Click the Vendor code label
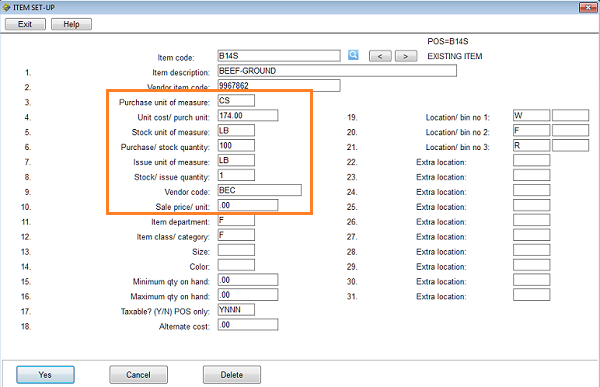 [187, 192]
